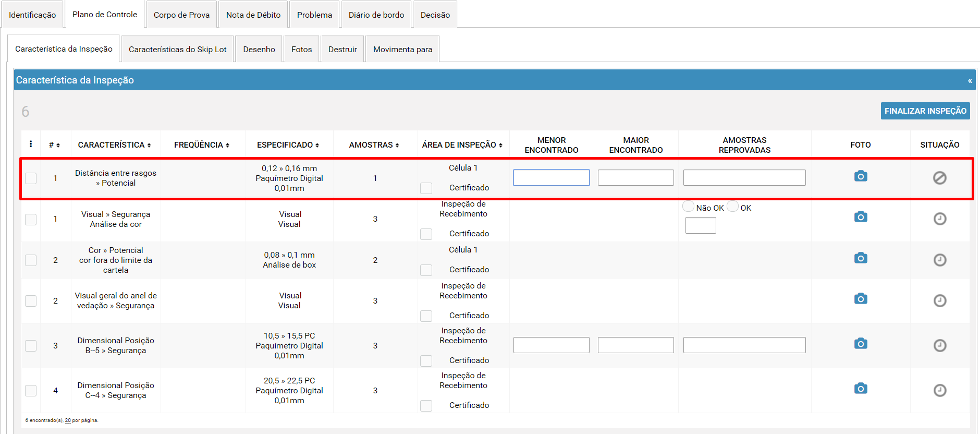Click pending clock icon for Posição B--5 row
The height and width of the screenshot is (434, 980).
tap(940, 345)
